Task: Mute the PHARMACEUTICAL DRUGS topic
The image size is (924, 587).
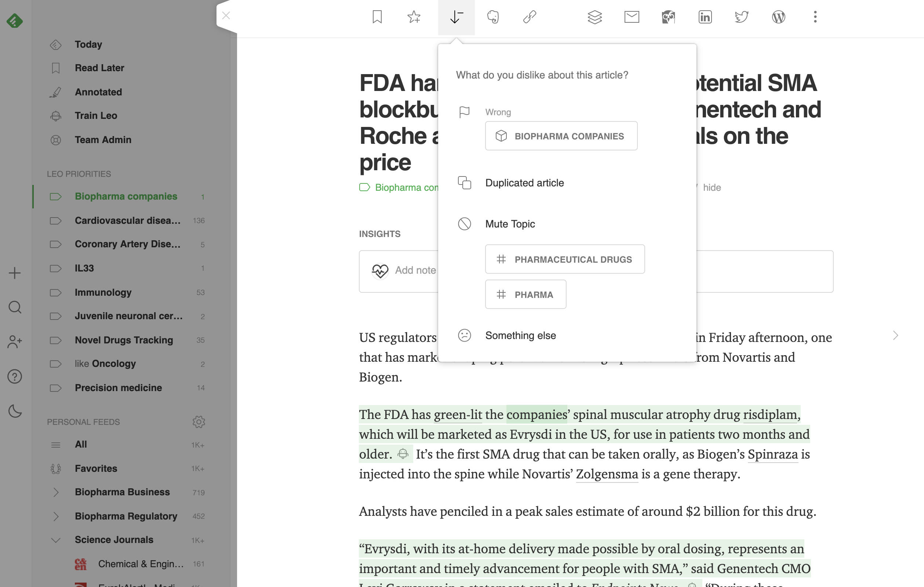Action: click(x=564, y=259)
